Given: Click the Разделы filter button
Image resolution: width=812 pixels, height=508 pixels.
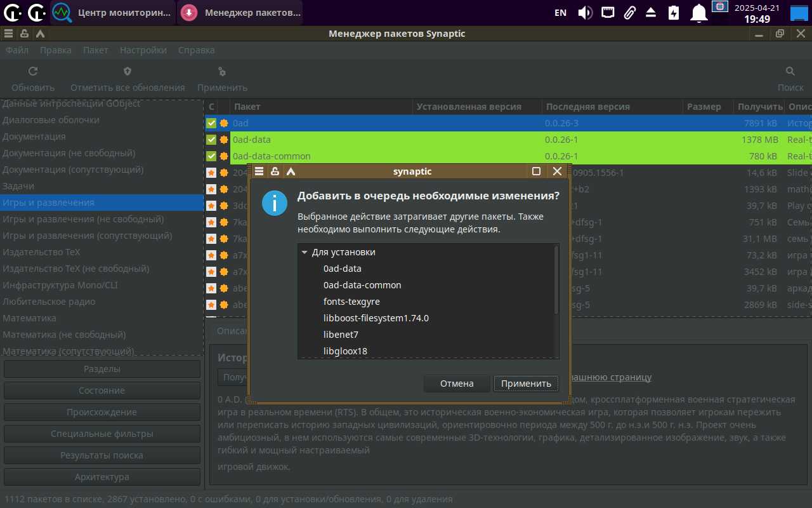Looking at the screenshot, I should coord(102,369).
